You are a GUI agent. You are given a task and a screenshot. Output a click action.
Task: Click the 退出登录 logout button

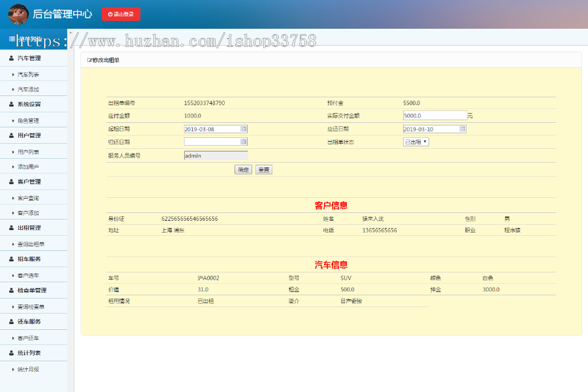point(120,14)
